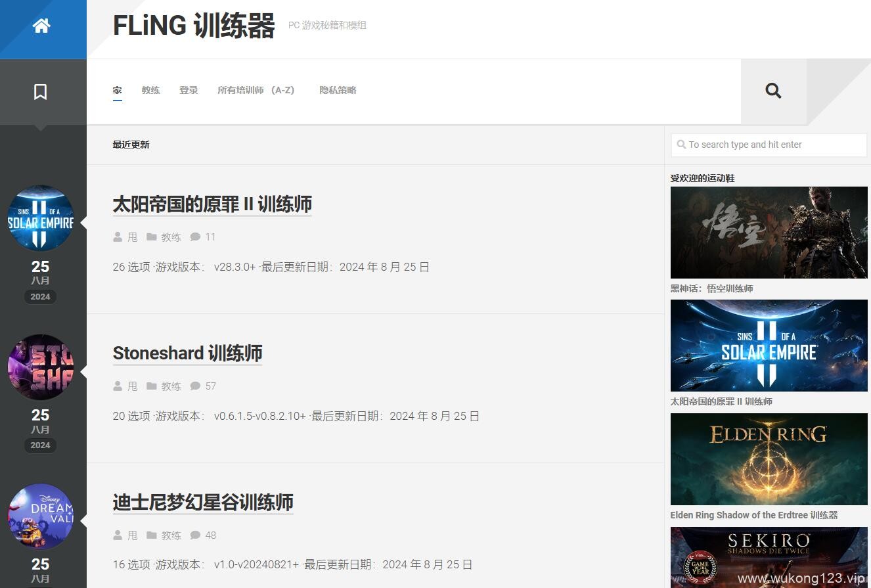
Task: Click 教练 category under 太阳帝国的原罪 II post
Action: point(171,237)
